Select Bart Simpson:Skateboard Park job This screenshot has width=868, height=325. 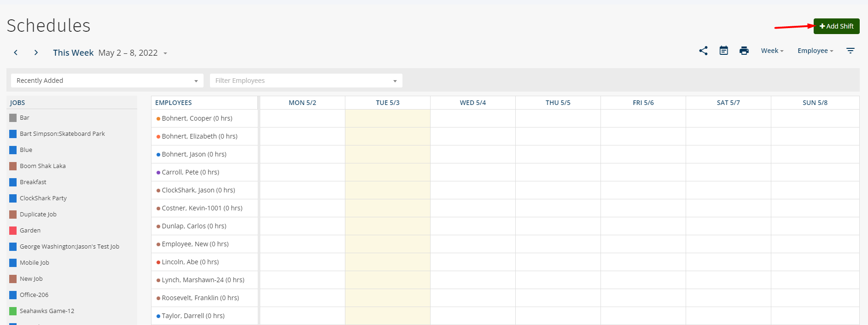tap(62, 134)
